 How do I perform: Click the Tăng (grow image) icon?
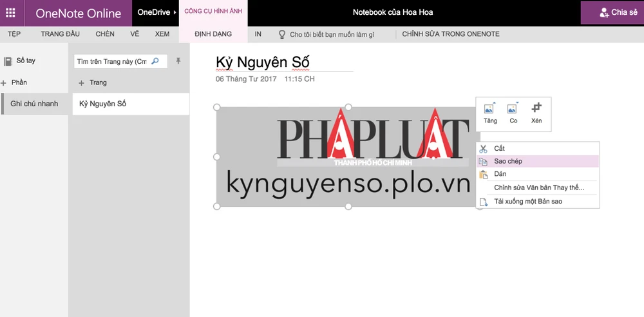[x=489, y=109]
